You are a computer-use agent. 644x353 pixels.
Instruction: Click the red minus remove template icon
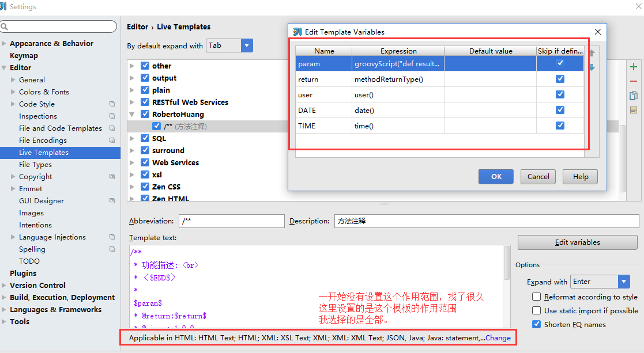click(x=633, y=81)
